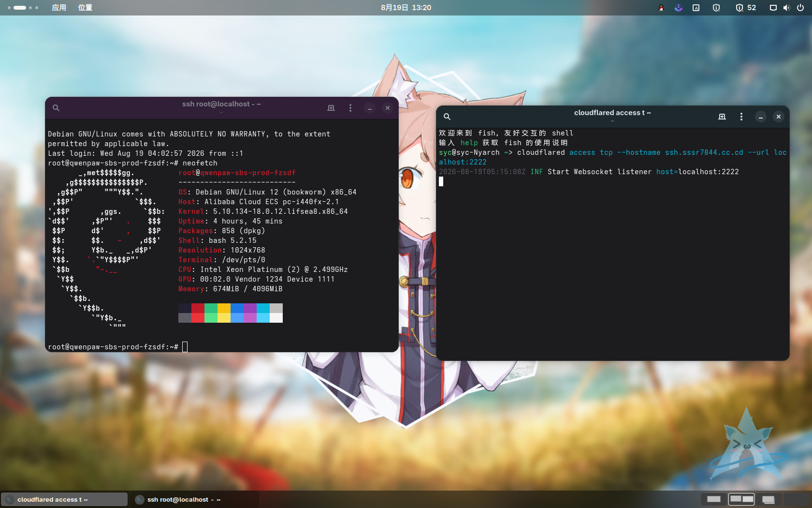
Task: Switch to cloudflared access window via bottom taskbar
Action: [x=64, y=499]
